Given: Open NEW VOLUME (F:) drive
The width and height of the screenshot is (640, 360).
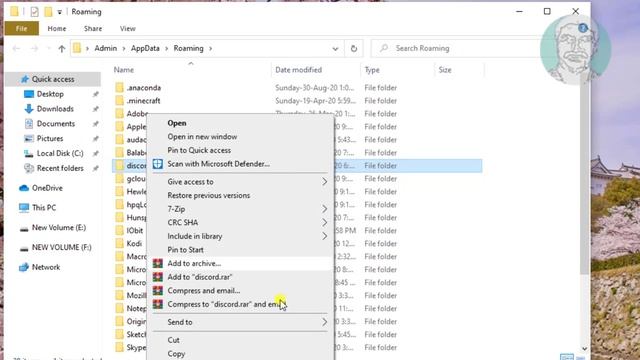Looking at the screenshot, I should tap(61, 247).
